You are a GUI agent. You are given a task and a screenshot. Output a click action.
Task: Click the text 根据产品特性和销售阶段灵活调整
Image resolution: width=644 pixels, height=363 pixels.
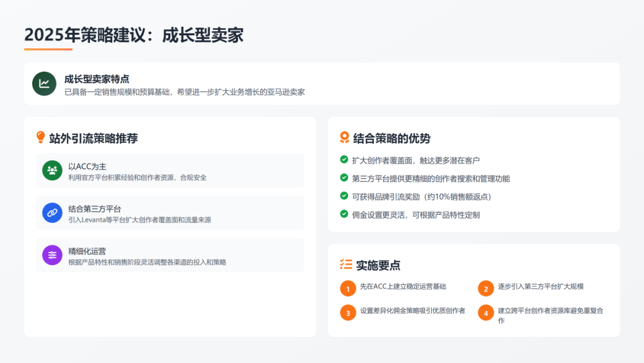click(147, 262)
